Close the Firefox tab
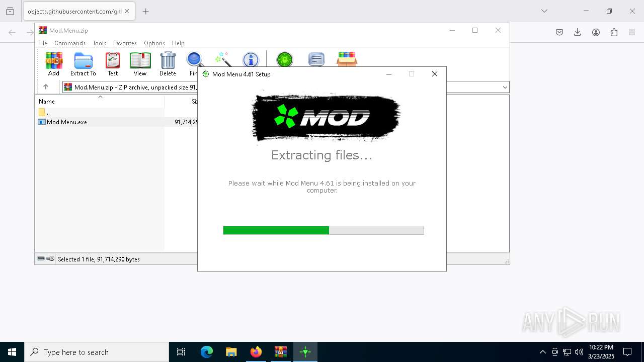644x362 pixels. [x=127, y=11]
